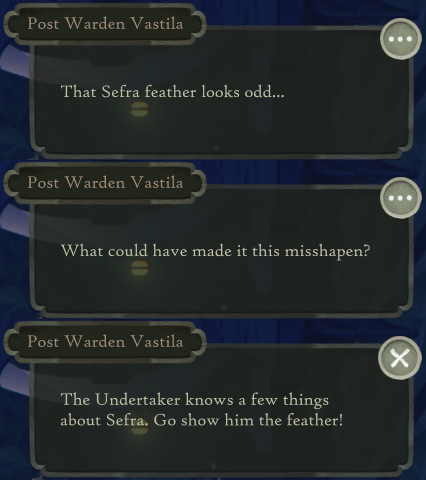The width and height of the screenshot is (426, 480).
Task: Click the line 'The Undertaker knows a few things'
Action: coord(195,400)
